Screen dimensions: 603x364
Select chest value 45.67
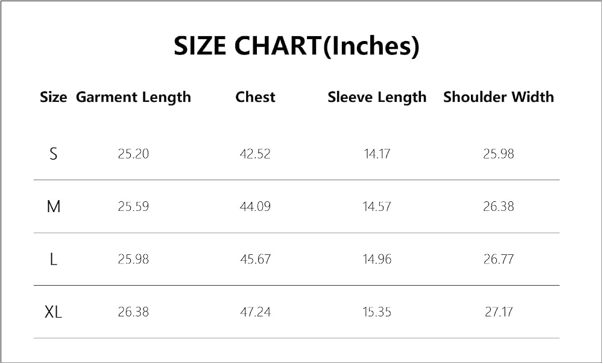pyautogui.click(x=255, y=260)
